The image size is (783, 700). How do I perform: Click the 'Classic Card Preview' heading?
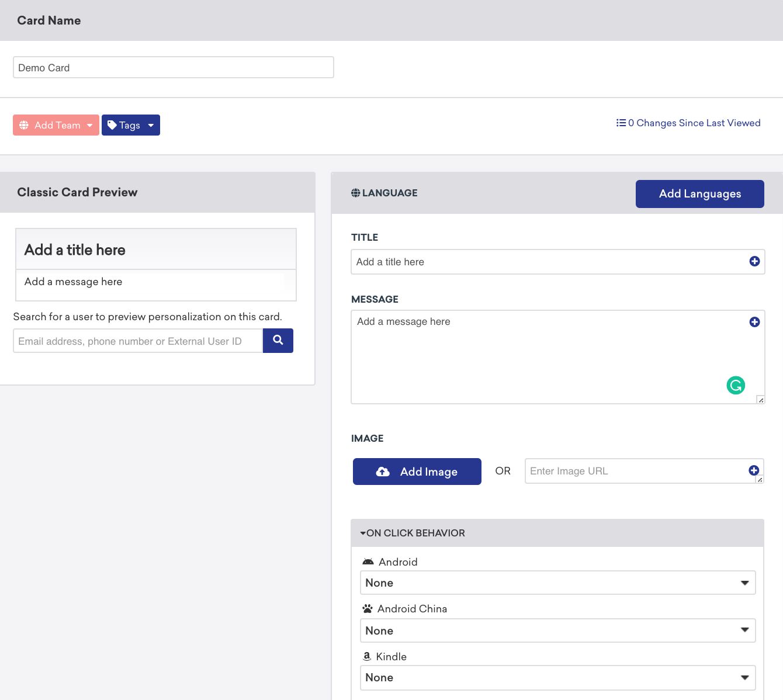77,192
